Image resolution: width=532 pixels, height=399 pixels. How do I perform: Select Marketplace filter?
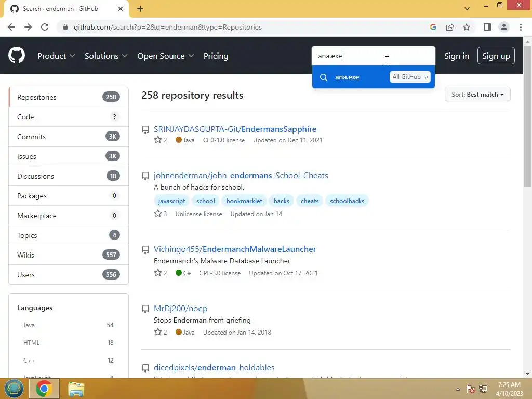(69, 216)
